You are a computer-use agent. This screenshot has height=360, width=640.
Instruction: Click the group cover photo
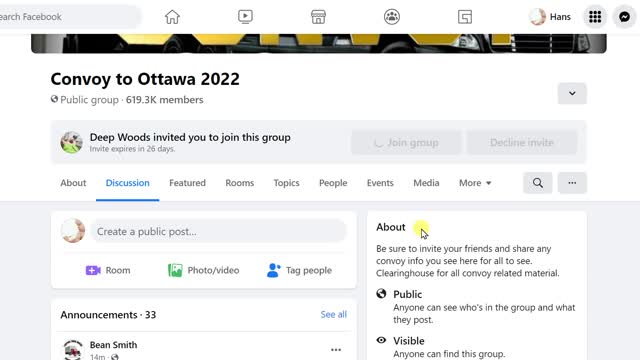point(319,43)
